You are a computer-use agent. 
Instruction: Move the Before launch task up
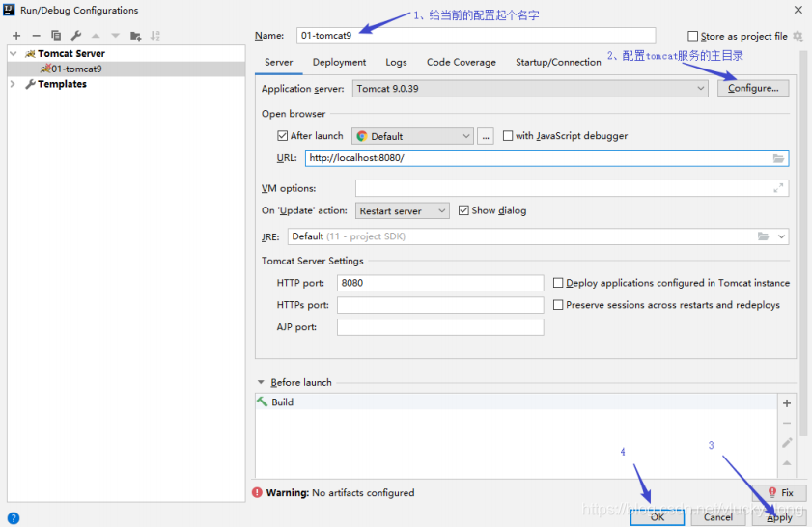[x=787, y=462]
